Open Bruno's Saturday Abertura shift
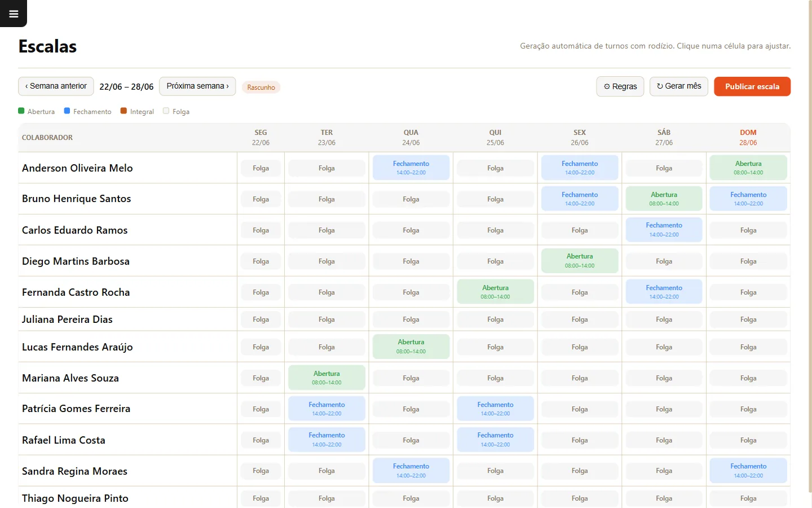The height and width of the screenshot is (508, 812). pyautogui.click(x=664, y=199)
